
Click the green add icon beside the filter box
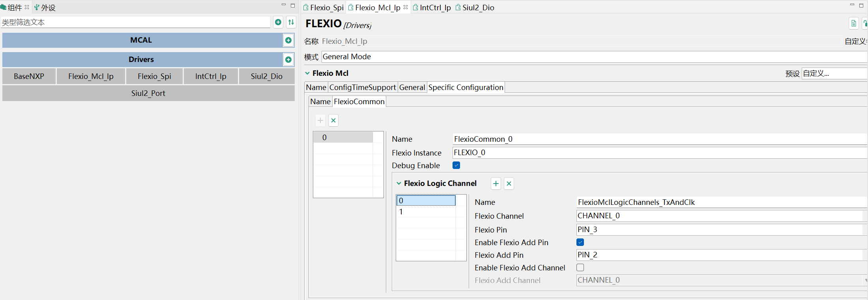click(278, 22)
